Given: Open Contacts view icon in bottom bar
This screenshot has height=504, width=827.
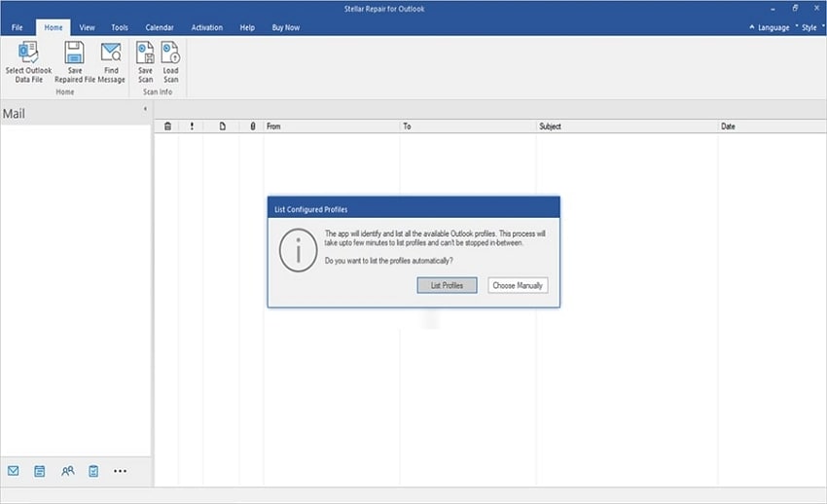Looking at the screenshot, I should point(67,471).
